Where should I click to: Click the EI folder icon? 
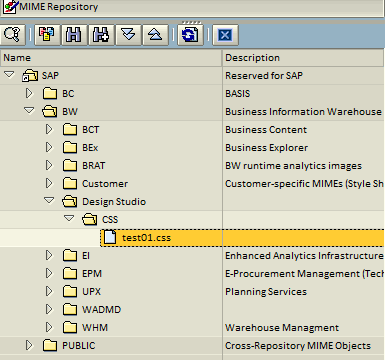point(70,256)
